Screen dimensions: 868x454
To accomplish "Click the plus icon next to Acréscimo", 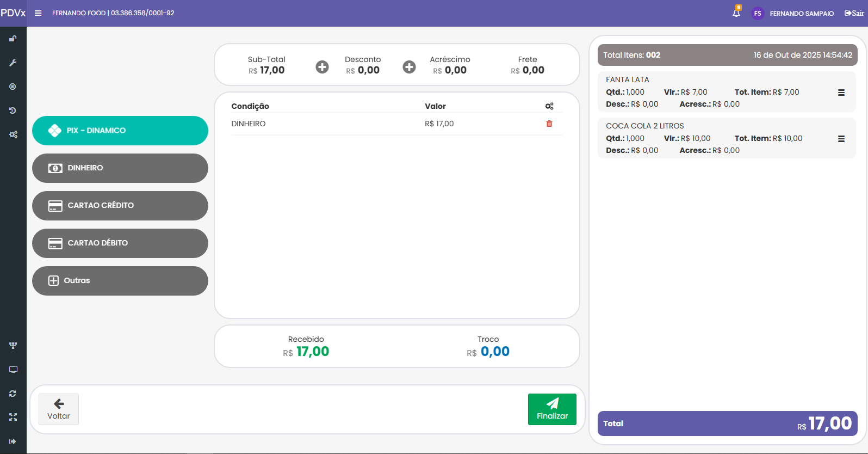I will pos(409,67).
